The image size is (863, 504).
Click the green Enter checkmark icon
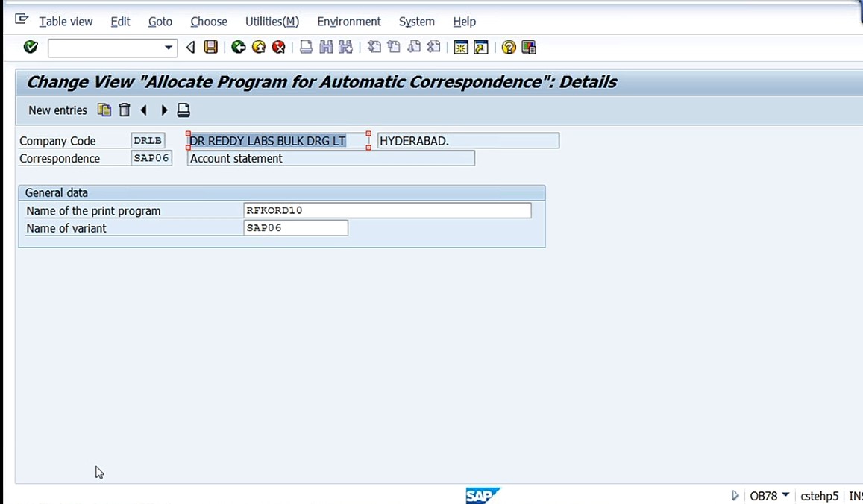coord(31,47)
